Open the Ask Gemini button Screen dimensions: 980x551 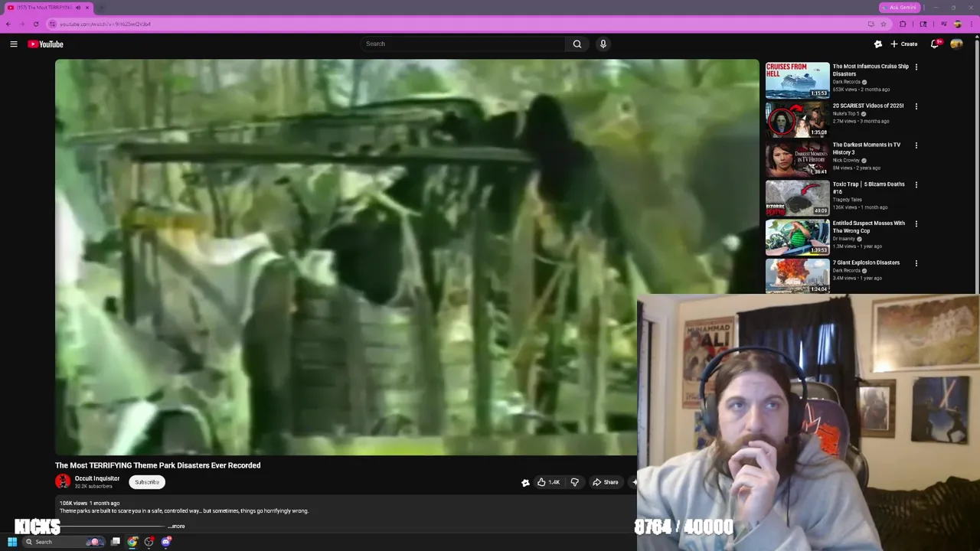(x=899, y=8)
